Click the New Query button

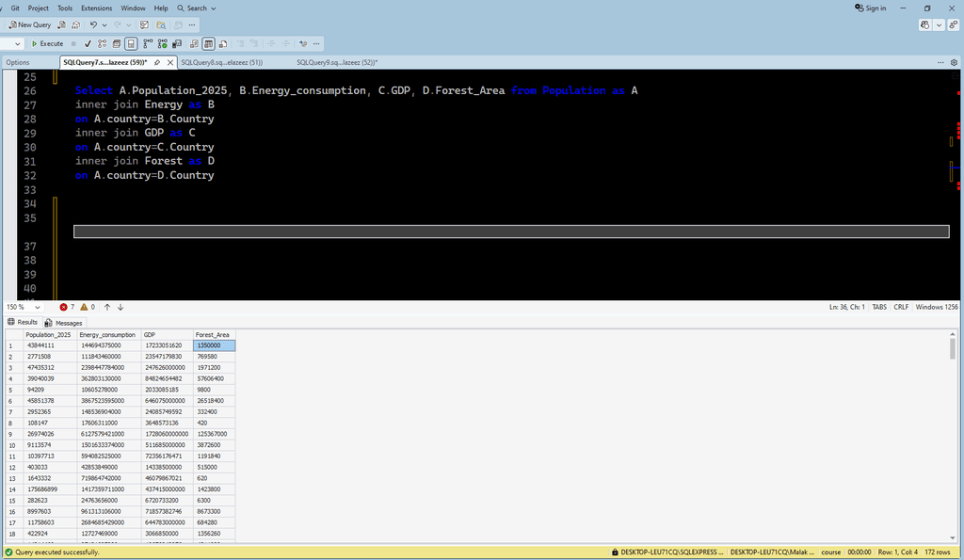[x=30, y=24]
